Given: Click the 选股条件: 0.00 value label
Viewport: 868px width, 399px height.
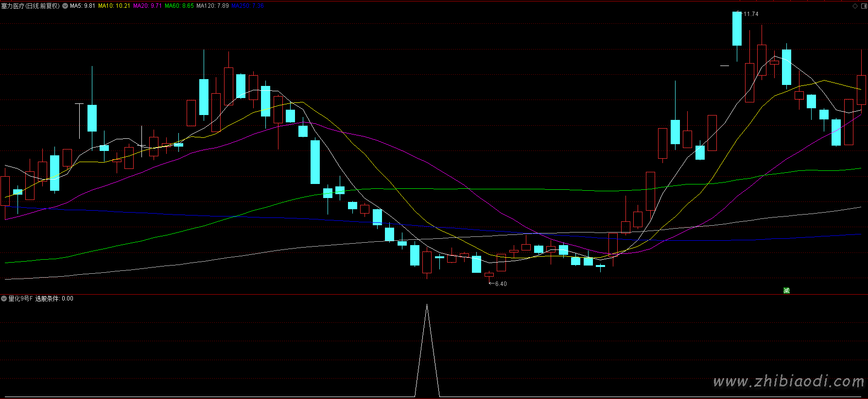Looking at the screenshot, I should point(54,299).
